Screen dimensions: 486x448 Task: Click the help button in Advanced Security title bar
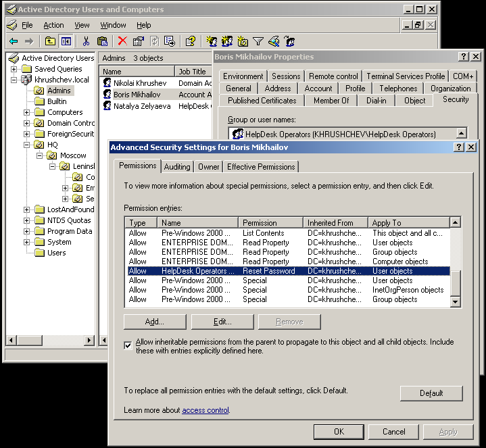click(458, 147)
